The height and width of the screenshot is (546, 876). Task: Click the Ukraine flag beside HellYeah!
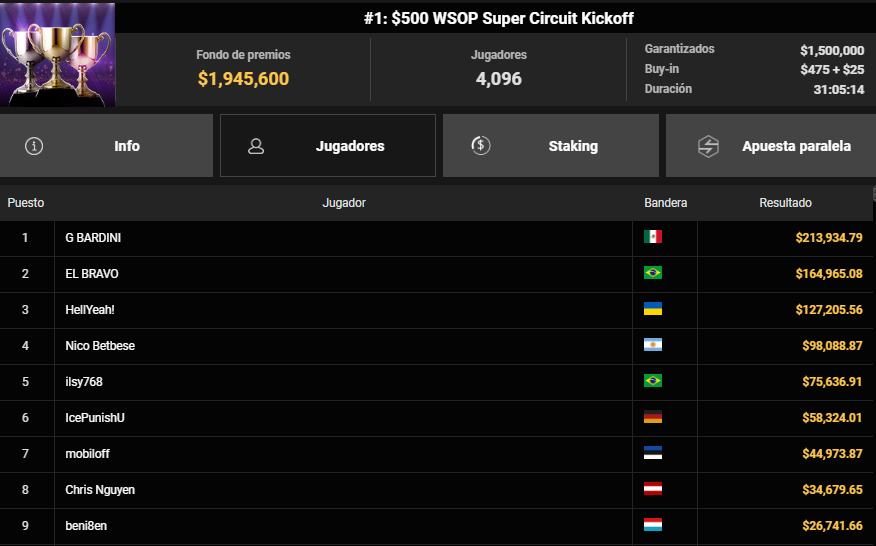653,309
